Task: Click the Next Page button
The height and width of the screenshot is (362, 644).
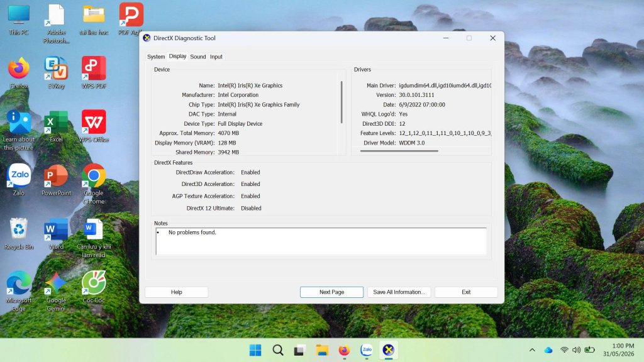Action: pyautogui.click(x=331, y=292)
